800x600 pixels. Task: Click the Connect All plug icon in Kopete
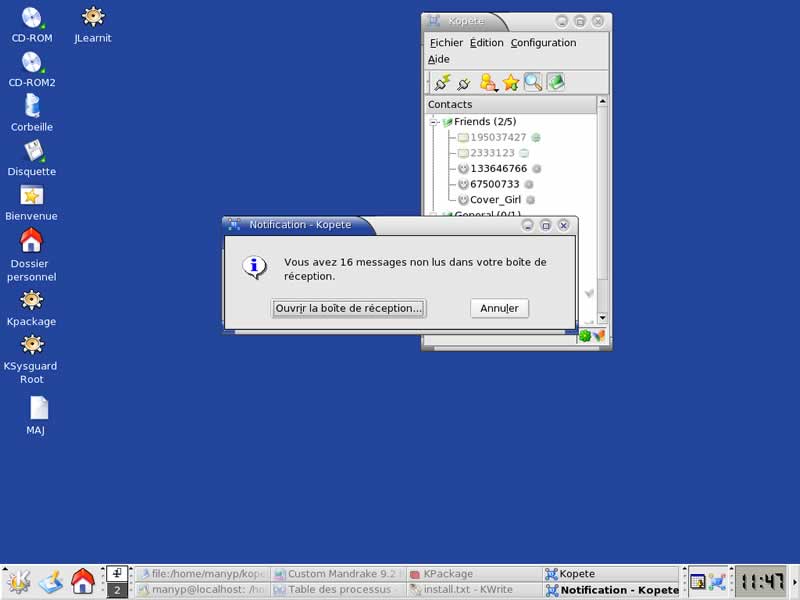[x=442, y=82]
